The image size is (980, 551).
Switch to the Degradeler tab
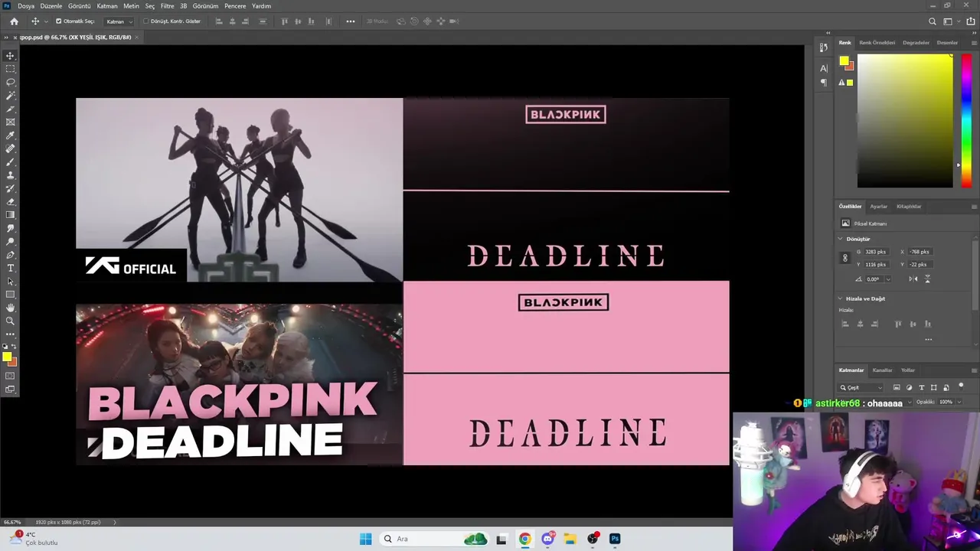[x=916, y=43]
